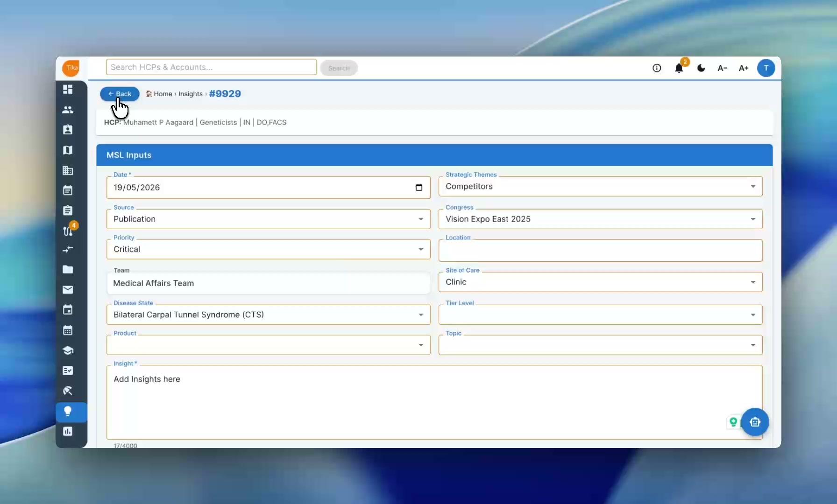Go to Insights in the breadcrumb
The width and height of the screenshot is (837, 504).
coord(191,94)
